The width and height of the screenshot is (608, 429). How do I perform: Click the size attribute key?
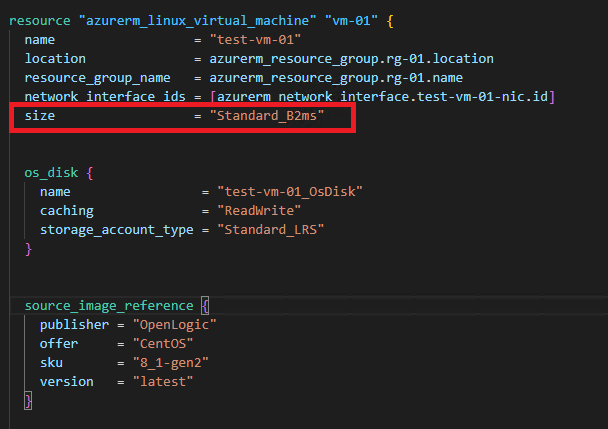click(x=40, y=116)
